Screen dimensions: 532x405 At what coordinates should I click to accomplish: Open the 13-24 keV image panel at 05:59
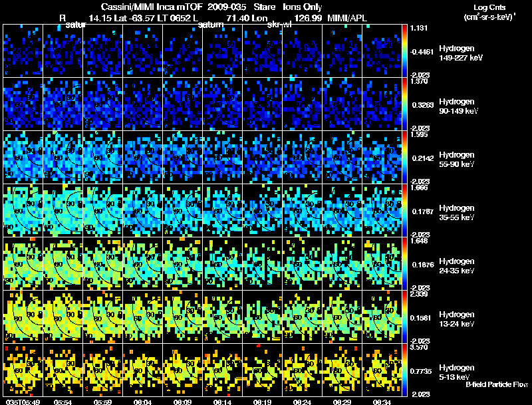103,317
